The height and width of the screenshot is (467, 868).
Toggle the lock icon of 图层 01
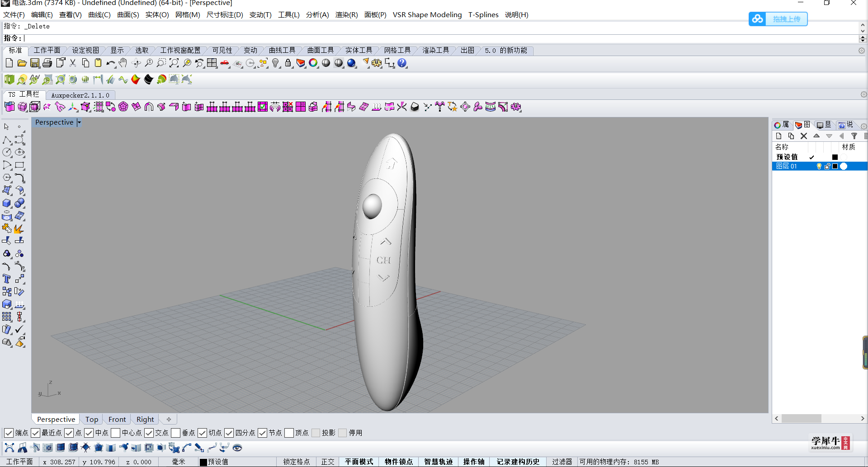pos(827,166)
